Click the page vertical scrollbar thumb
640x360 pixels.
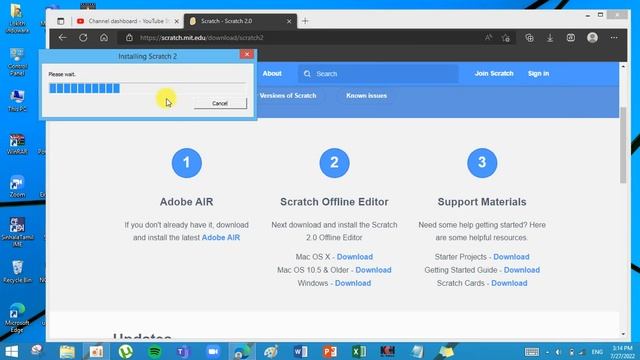[623, 145]
